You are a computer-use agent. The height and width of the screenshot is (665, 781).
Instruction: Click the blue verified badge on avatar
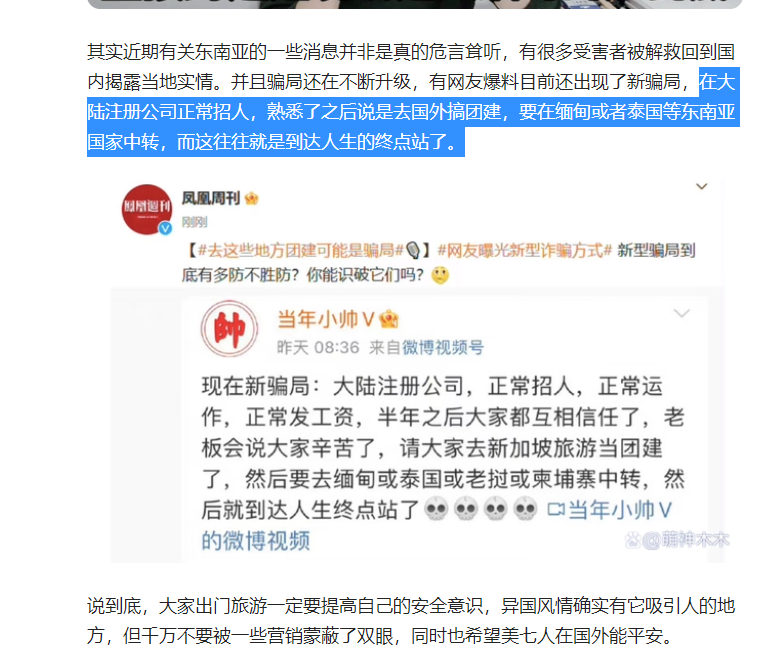pos(165,228)
